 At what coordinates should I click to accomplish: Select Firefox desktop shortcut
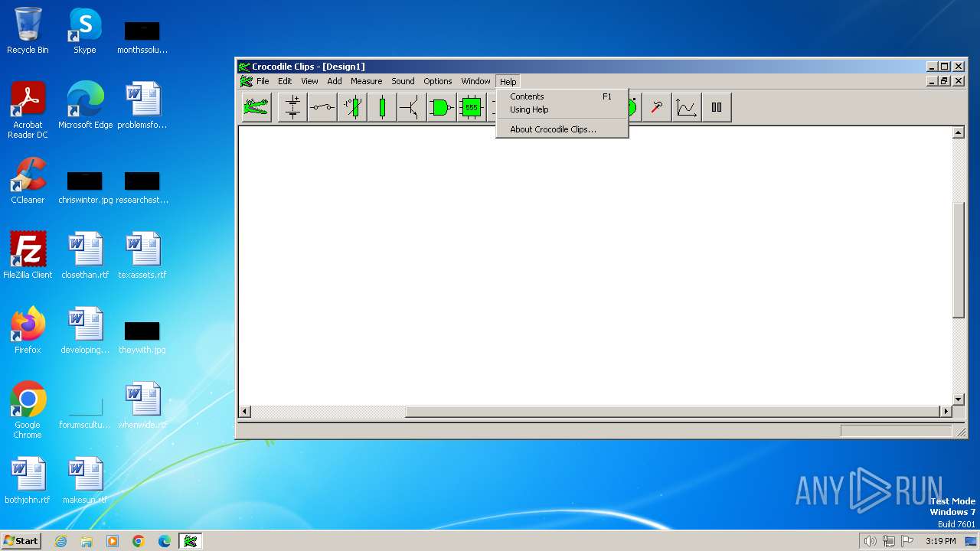pyautogui.click(x=28, y=330)
